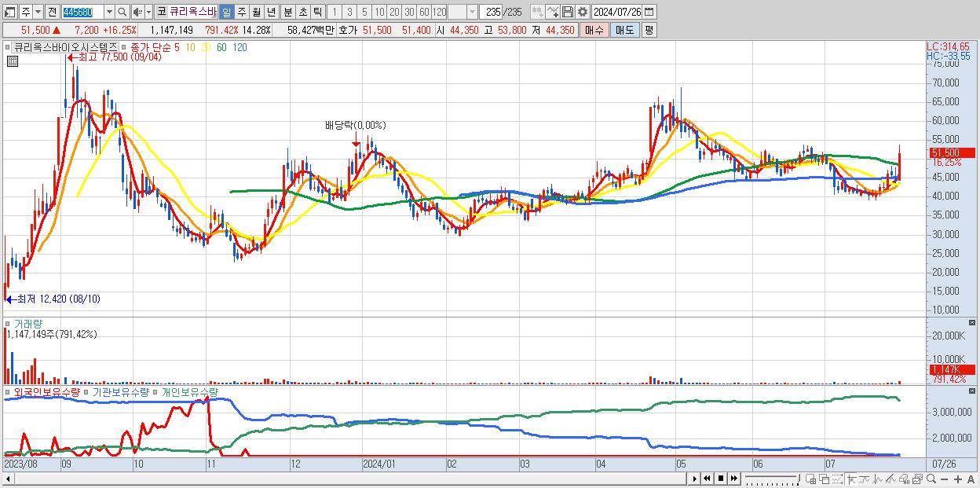Click the 외국인보유수량 indicator legend

click(x=46, y=391)
